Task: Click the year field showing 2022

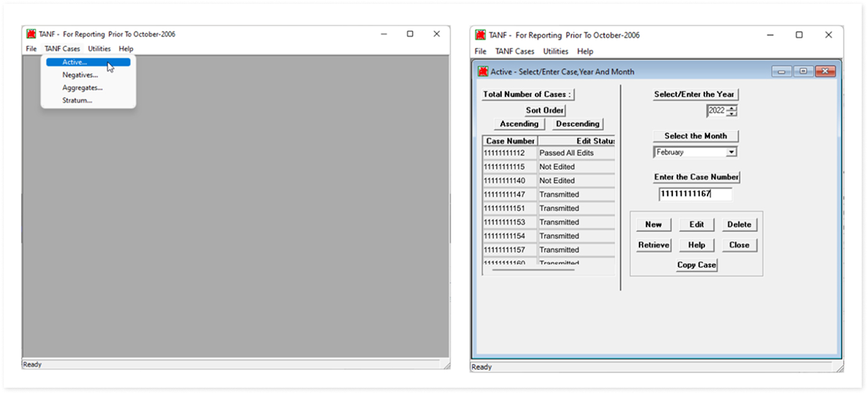Action: (716, 111)
